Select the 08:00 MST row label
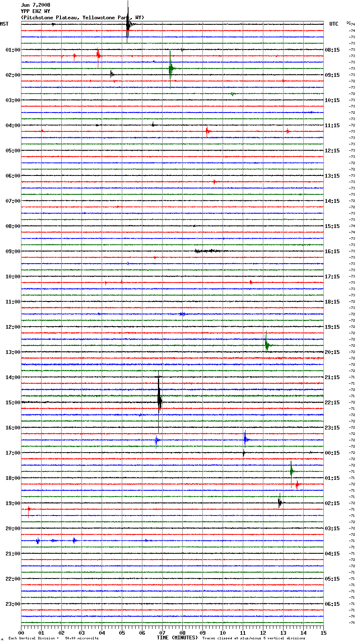This screenshot has width=357, height=644. [13, 226]
